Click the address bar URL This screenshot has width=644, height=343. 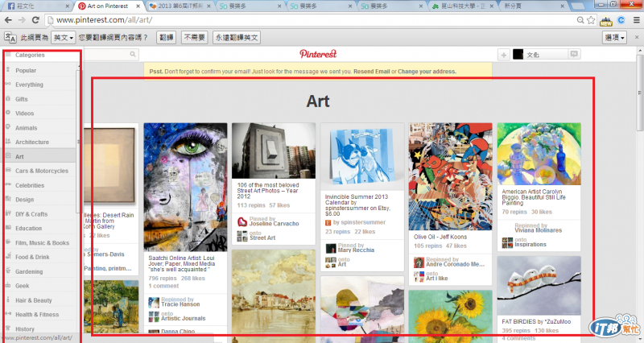coord(105,20)
